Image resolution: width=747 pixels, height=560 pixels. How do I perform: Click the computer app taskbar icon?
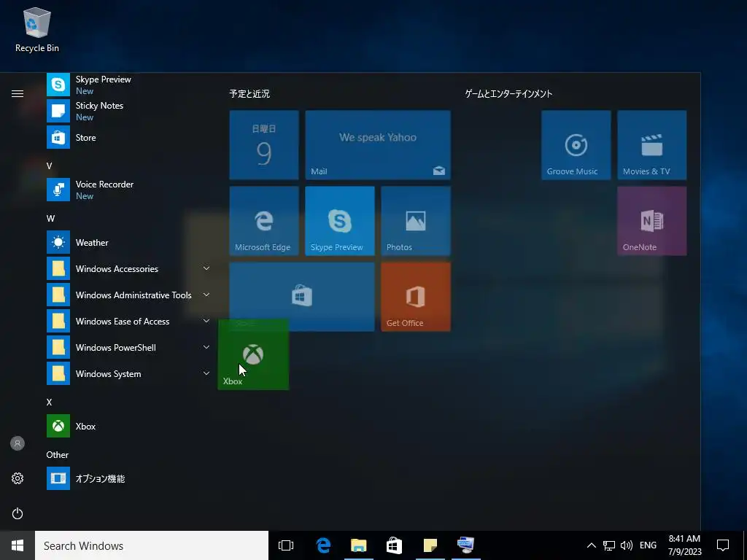tap(465, 545)
